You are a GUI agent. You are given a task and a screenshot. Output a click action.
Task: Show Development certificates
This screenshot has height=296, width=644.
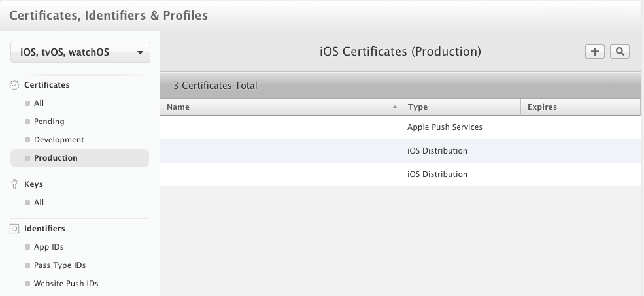58,140
